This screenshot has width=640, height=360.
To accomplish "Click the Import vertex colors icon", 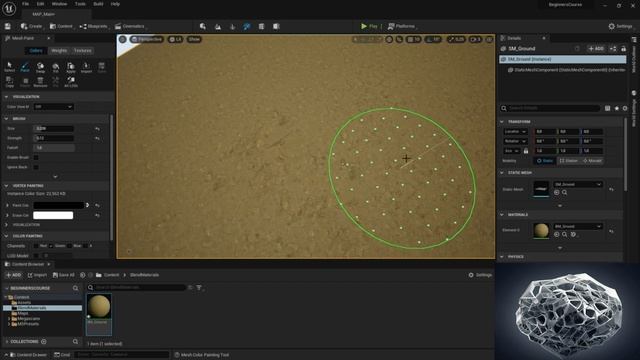I will (x=86, y=67).
